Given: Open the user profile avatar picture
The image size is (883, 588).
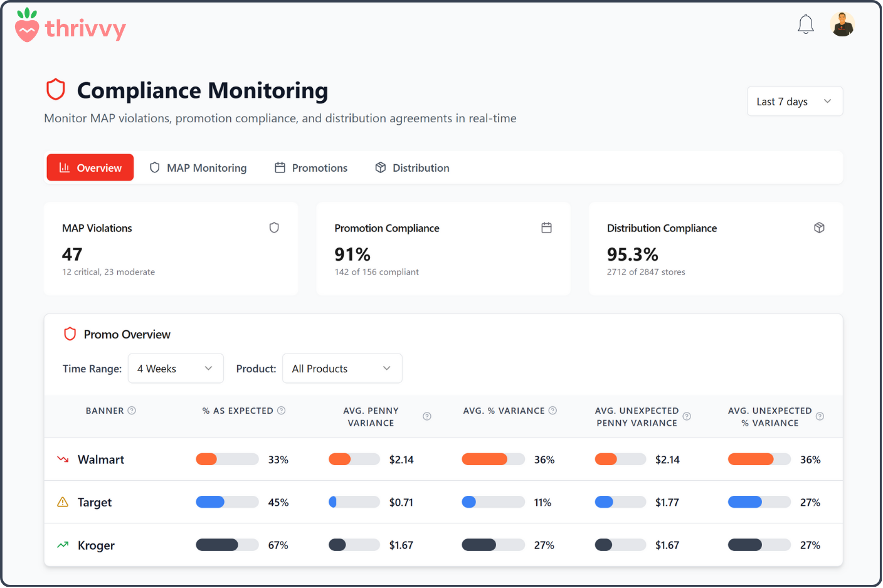Looking at the screenshot, I should 842,24.
